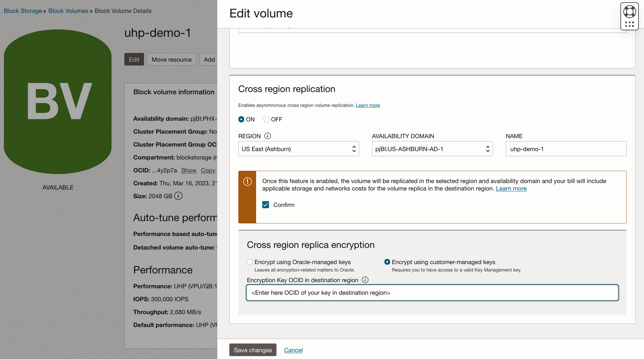This screenshot has height=359, width=644.
Task: Click the Save changes button
Action: pyautogui.click(x=253, y=350)
